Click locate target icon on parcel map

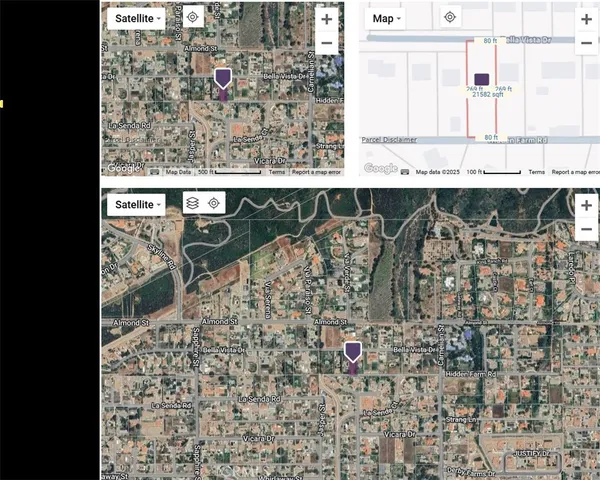[450, 18]
